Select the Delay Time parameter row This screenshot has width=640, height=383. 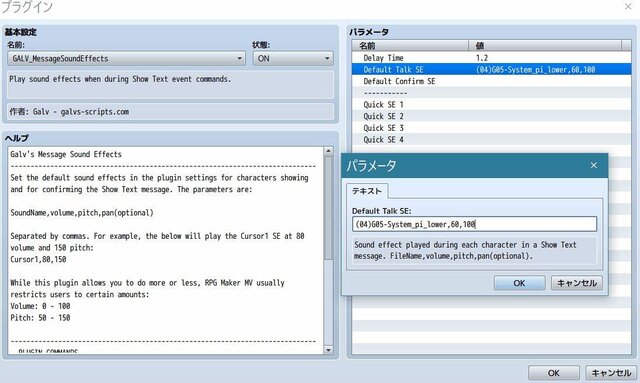tap(491, 58)
